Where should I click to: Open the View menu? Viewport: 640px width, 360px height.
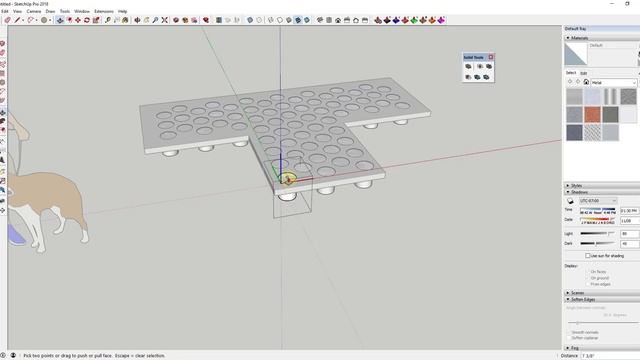click(18, 11)
